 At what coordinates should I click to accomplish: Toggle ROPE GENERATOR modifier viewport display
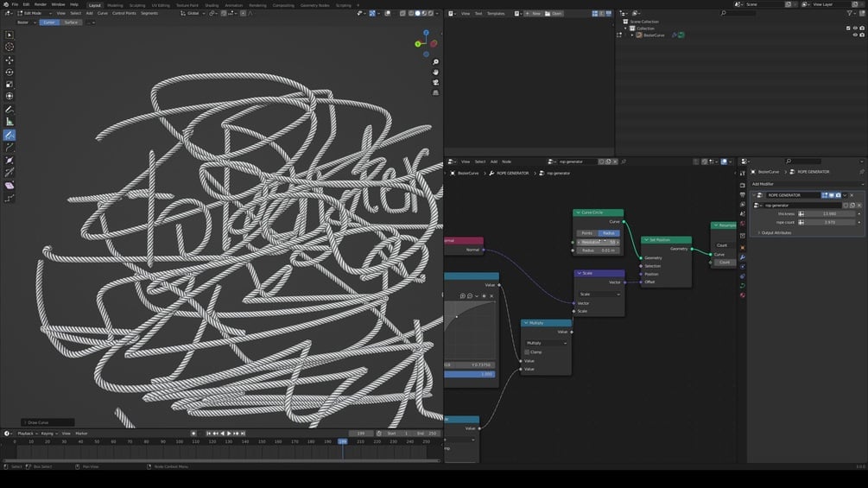pos(831,194)
